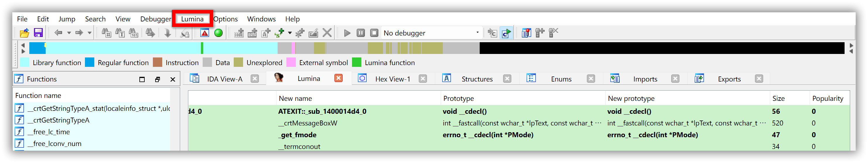
Task: Click the red warning triangle icon
Action: [x=204, y=33]
